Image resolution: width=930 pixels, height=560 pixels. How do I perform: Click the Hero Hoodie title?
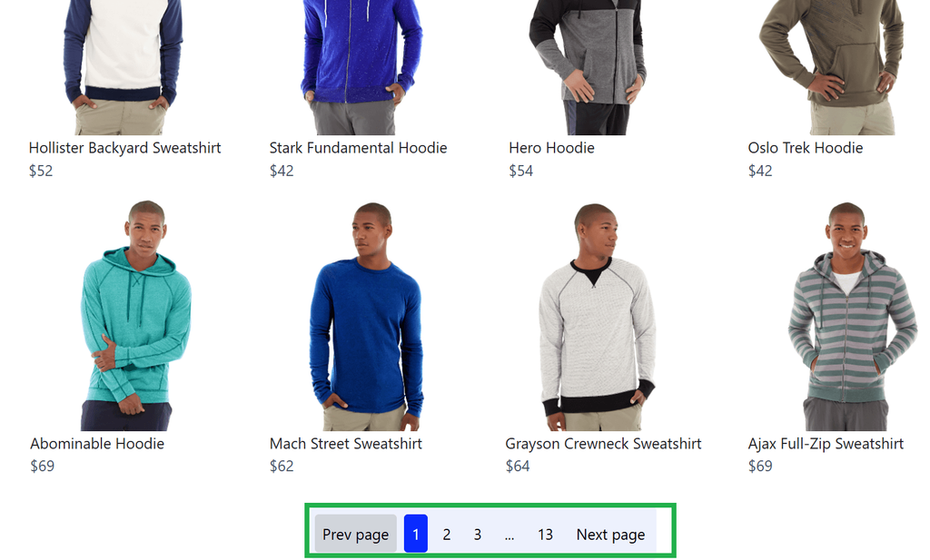[x=551, y=148]
